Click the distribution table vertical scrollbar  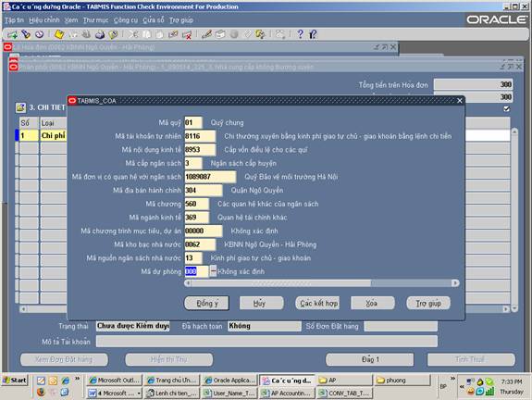(x=514, y=219)
